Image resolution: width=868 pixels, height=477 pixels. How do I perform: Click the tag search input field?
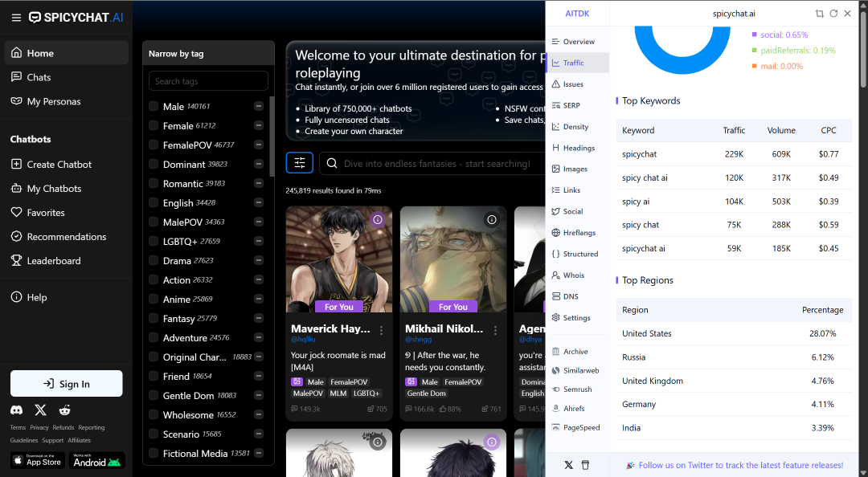click(208, 81)
